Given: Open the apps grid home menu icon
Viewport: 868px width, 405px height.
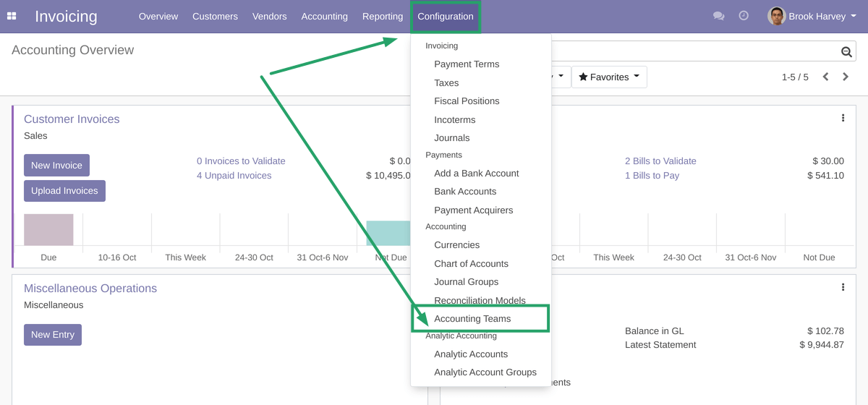Looking at the screenshot, I should 12,16.
